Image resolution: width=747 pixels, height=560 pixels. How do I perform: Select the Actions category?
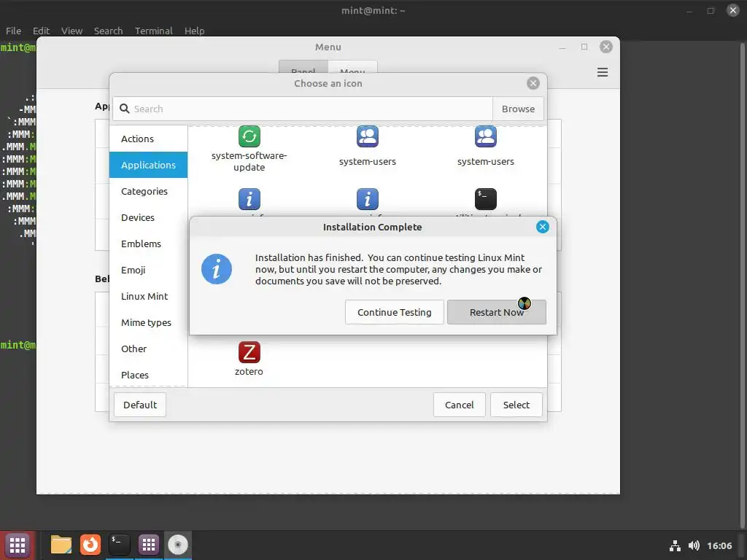(148, 139)
